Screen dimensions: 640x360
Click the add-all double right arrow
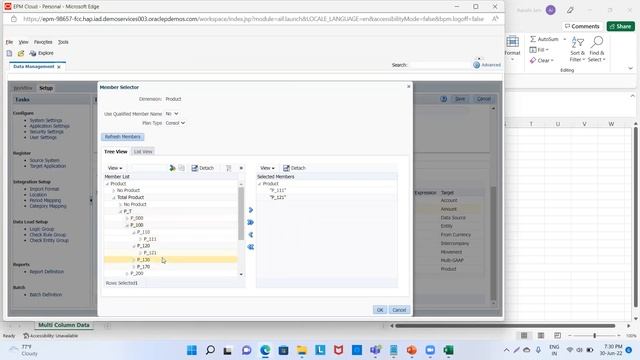[x=251, y=222]
